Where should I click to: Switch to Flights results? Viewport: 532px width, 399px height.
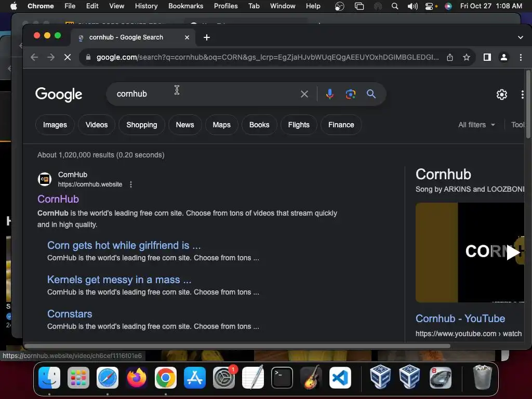299,125
